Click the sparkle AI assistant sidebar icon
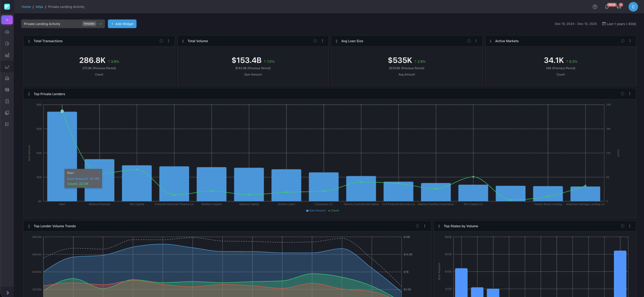644x297 pixels. (x=7, y=20)
